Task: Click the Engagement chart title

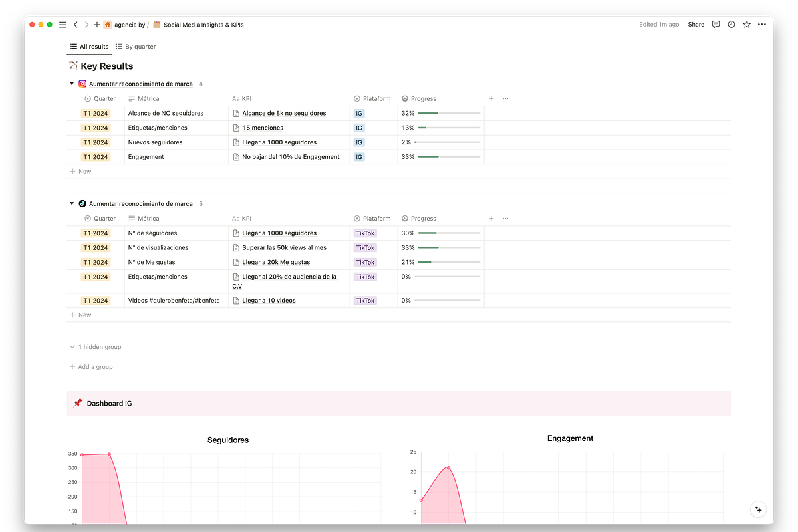Action: click(x=570, y=438)
